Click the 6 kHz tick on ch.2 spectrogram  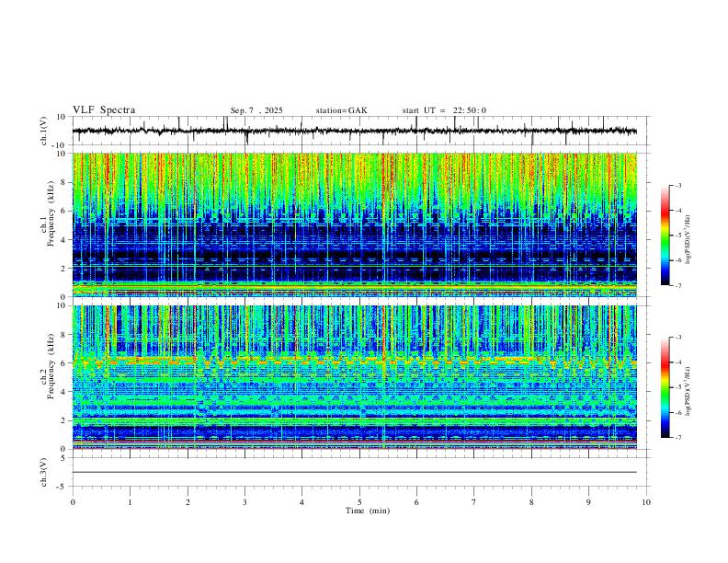tap(63, 363)
